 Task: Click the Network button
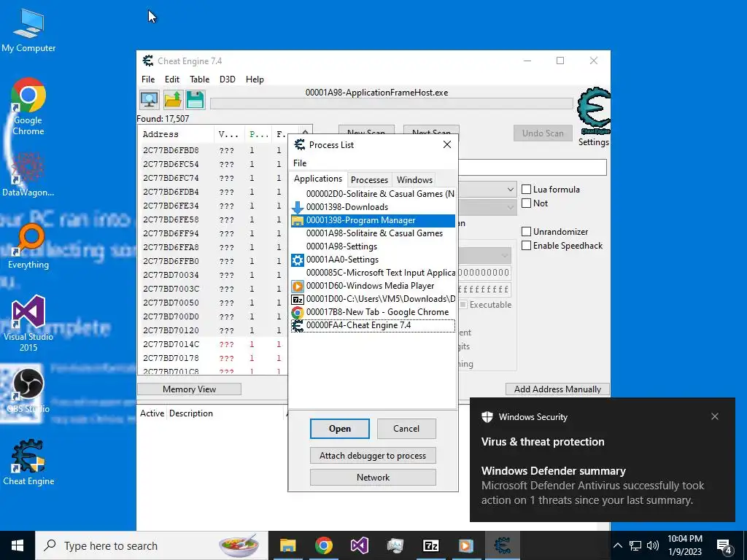(373, 478)
